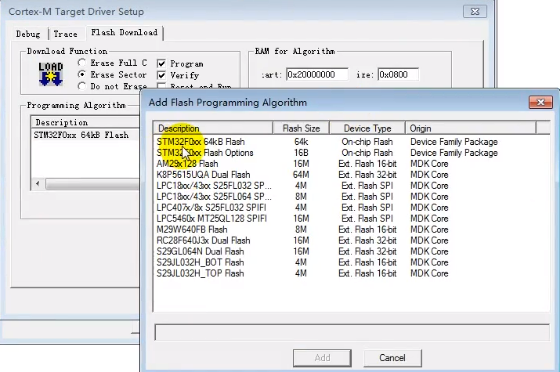The height and width of the screenshot is (372, 560).
Task: Click the 64M flash size cell
Action: pos(301,175)
